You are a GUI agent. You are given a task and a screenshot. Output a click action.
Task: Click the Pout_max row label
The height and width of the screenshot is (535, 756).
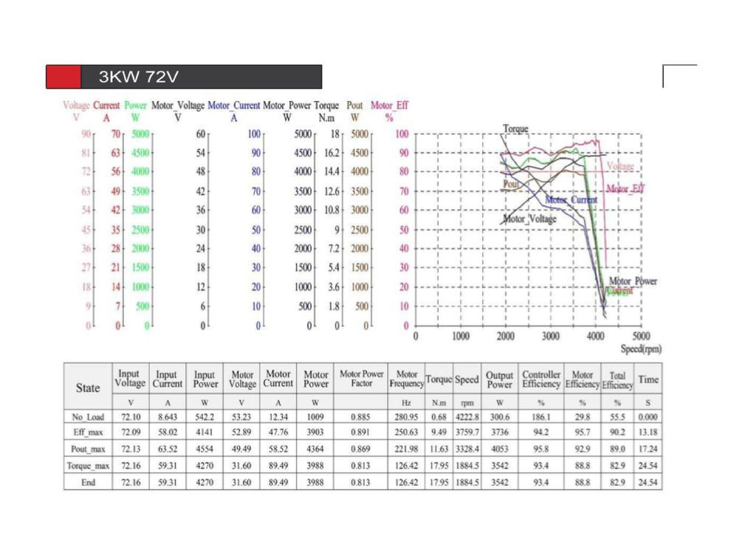(88, 449)
